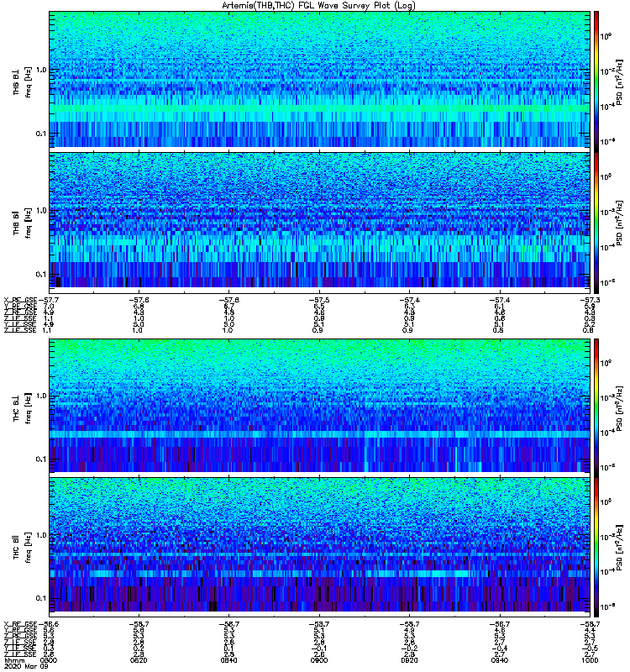Click the 0.1 tick label on THB B⊥ panel
Viewport: 630px width, 672px height.
(41, 134)
